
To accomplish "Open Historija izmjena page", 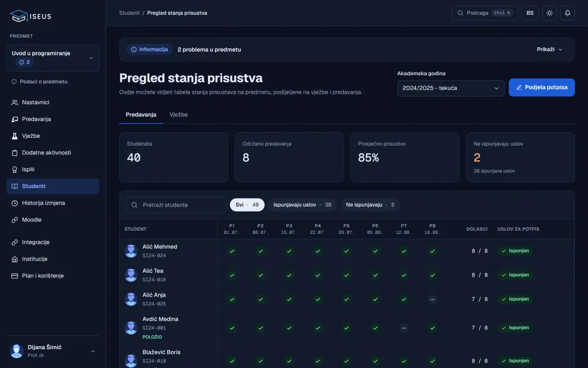I will coord(53,203).
